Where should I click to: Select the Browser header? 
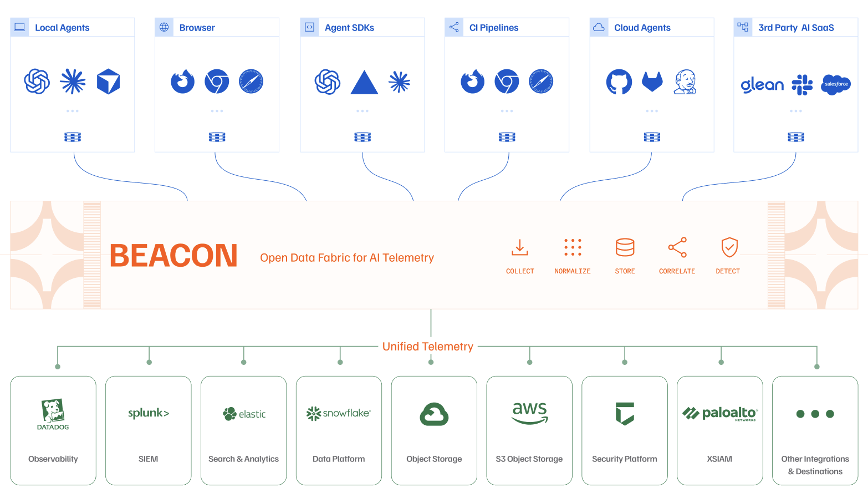[217, 27]
